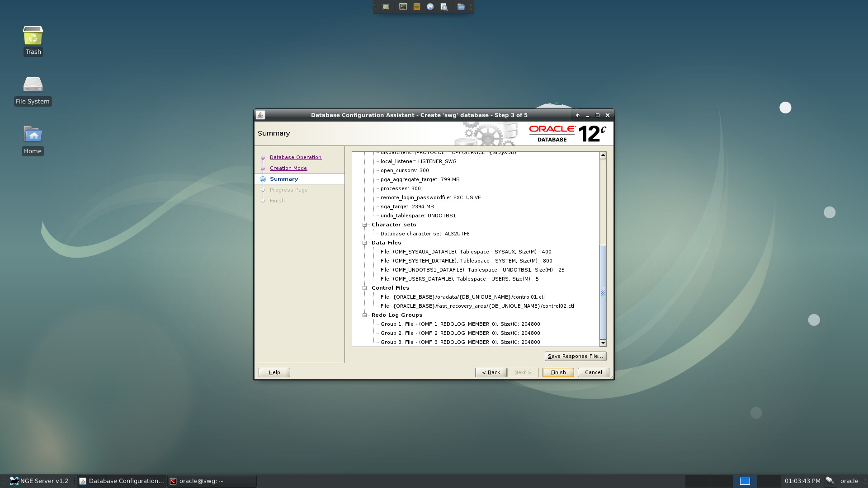Image resolution: width=868 pixels, height=488 pixels.
Task: Collapse the Data Files tree node
Action: point(364,243)
